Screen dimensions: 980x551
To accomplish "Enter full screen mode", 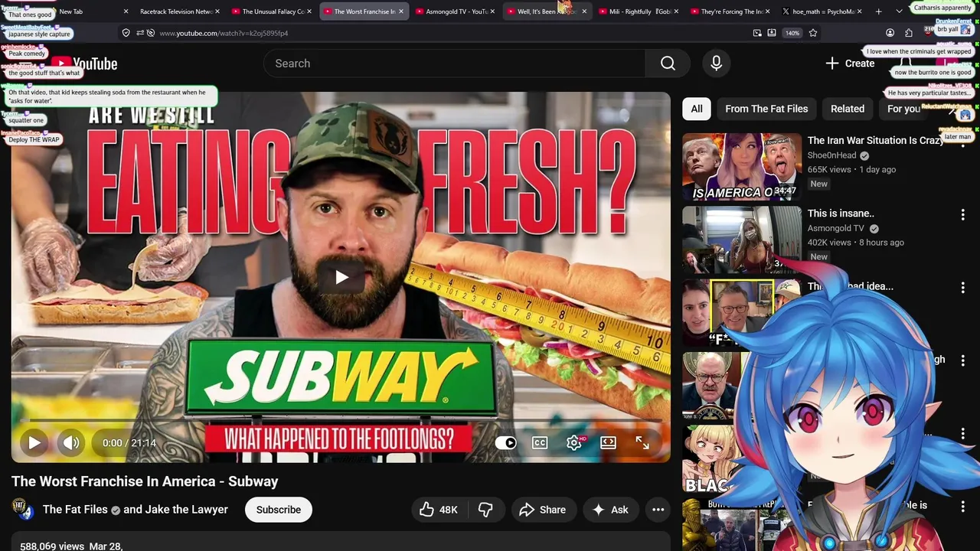I will coord(642,442).
